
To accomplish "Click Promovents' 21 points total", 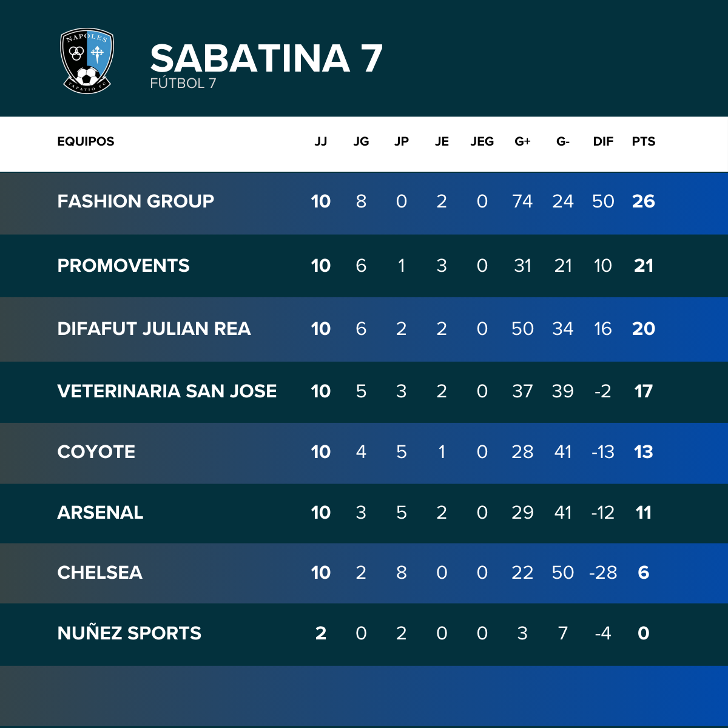I will 644,266.
